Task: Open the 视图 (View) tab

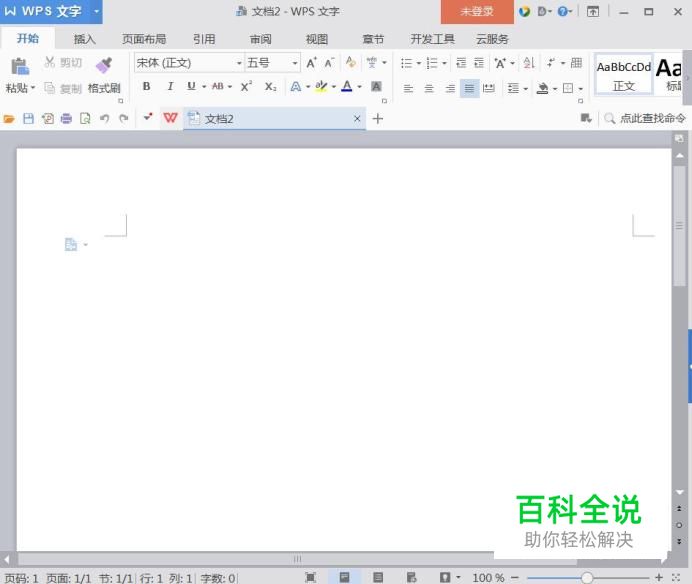Action: point(317,39)
